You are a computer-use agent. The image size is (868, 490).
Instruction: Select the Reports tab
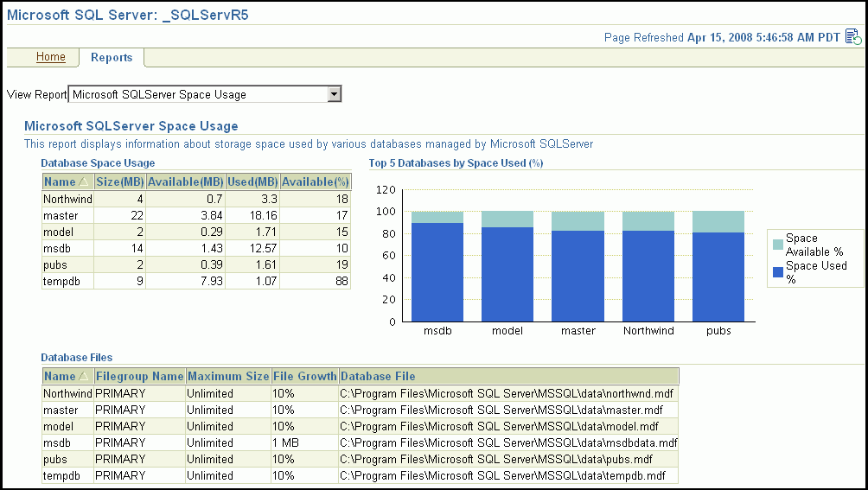[x=112, y=58]
